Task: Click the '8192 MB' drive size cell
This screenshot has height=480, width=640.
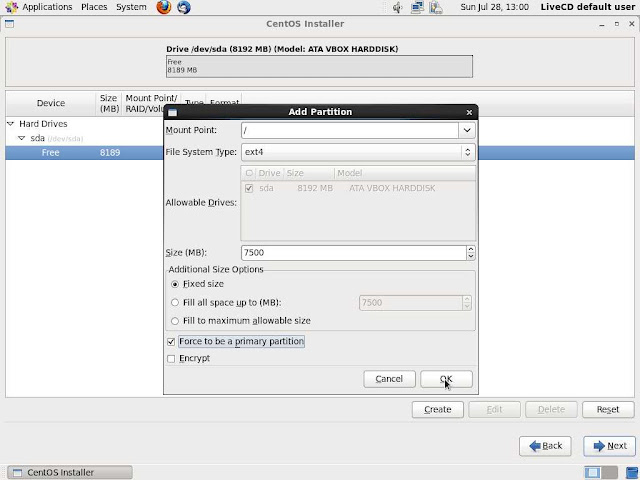Action: coord(315,189)
